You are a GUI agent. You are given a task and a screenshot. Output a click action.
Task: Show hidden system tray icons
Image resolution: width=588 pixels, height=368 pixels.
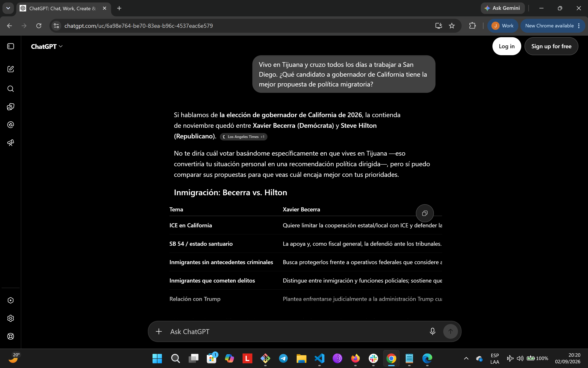pos(466,358)
